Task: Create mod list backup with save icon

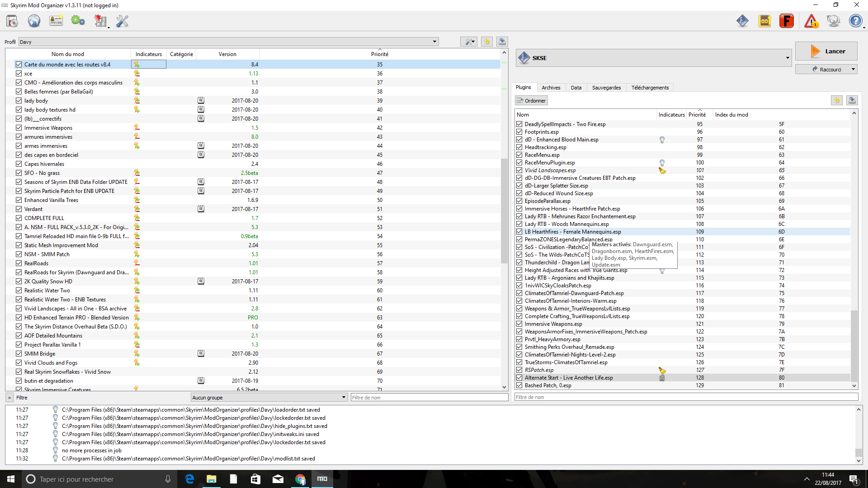Action: pos(502,42)
